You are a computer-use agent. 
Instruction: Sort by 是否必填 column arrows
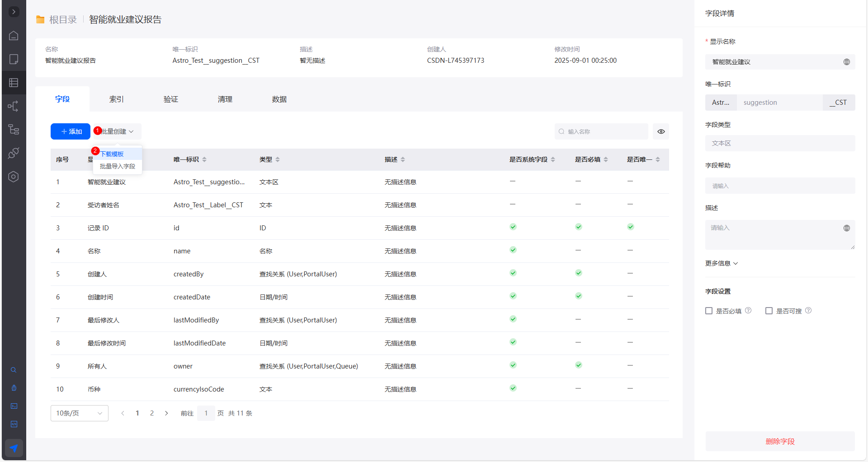click(x=606, y=159)
